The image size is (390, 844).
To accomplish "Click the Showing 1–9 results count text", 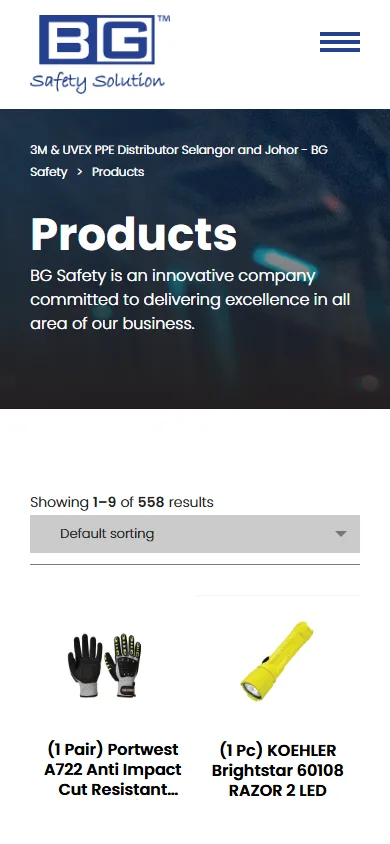I will (122, 502).
